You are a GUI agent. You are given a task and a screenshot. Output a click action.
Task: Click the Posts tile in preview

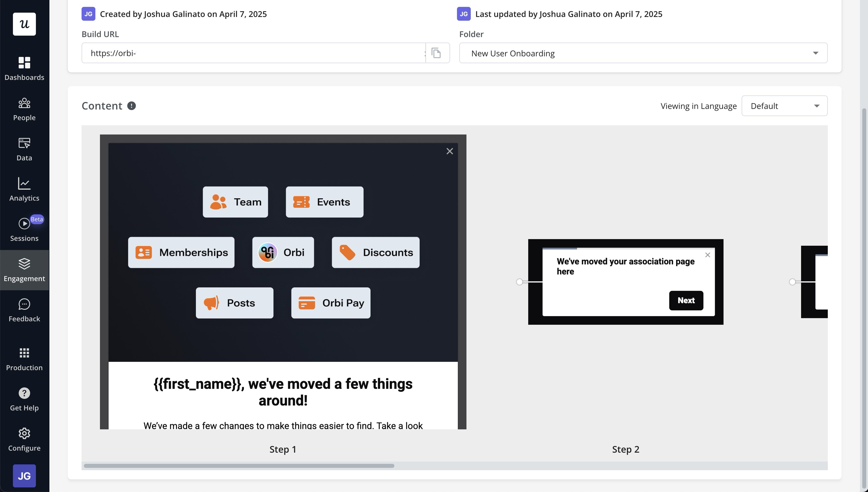(235, 303)
